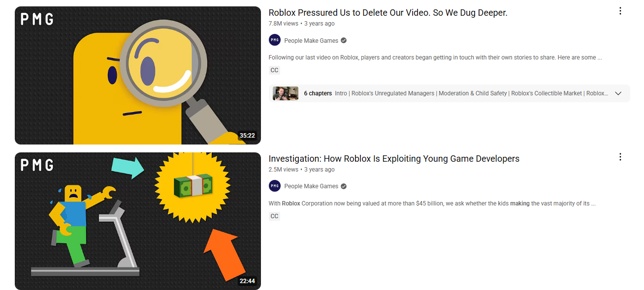Click '2.5M views • 3 years ago' text
This screenshot has height=290, width=644.
[301, 170]
